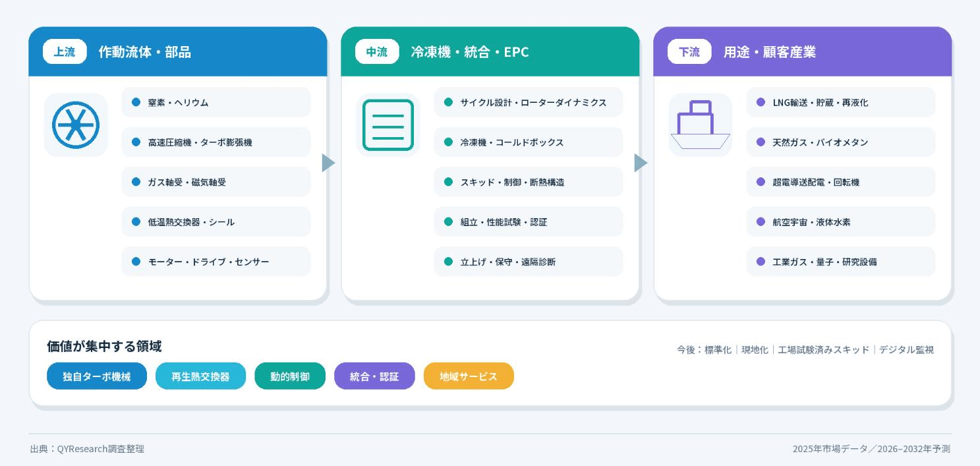Click the purple bullet beside 航空宇宙・液体水素

click(x=761, y=221)
